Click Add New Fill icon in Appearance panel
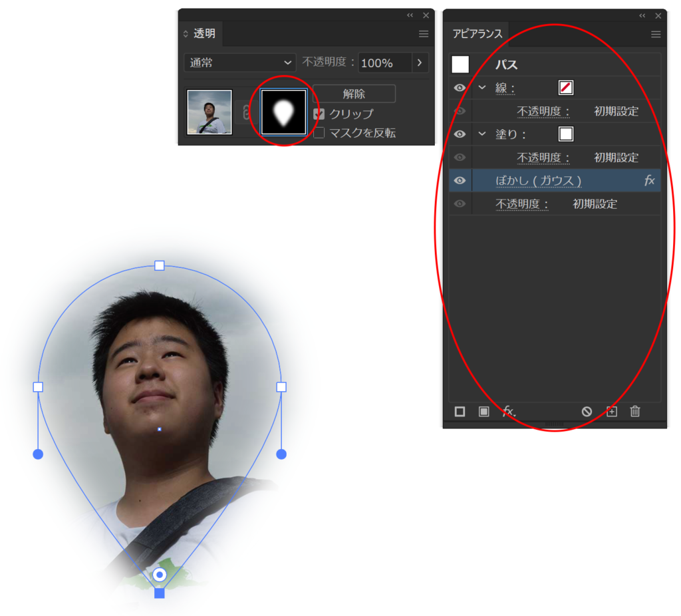 (x=483, y=412)
